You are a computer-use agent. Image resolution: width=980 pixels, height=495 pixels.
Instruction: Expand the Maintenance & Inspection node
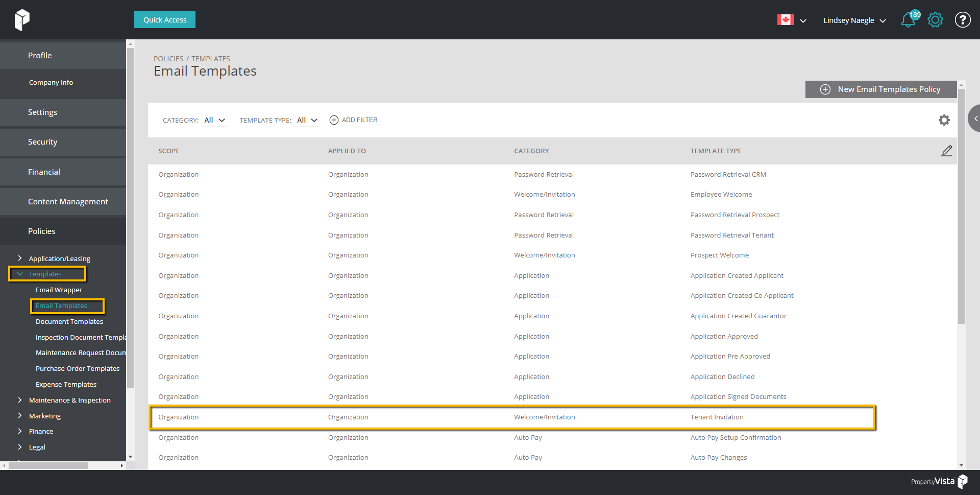20,400
